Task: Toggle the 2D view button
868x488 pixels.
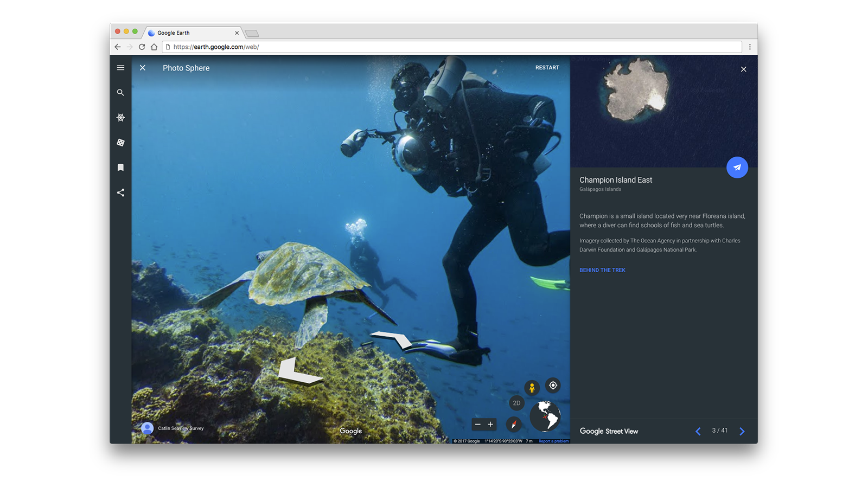Action: click(x=516, y=403)
